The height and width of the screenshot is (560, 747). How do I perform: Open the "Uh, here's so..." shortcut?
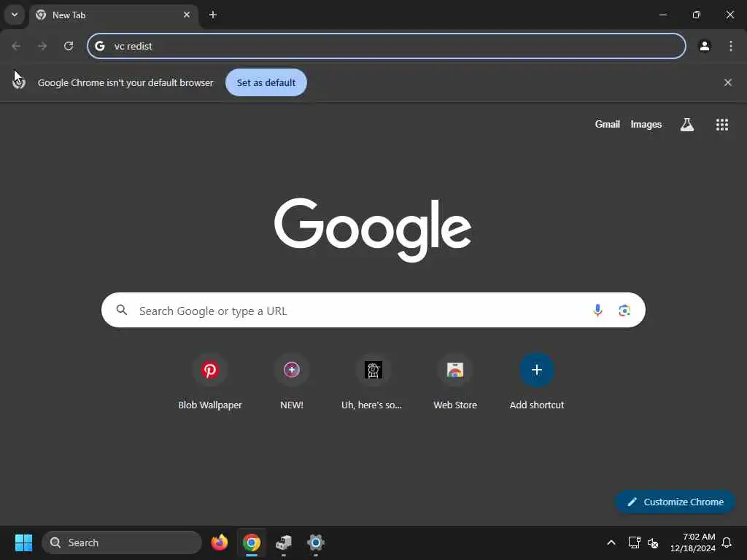click(x=373, y=381)
